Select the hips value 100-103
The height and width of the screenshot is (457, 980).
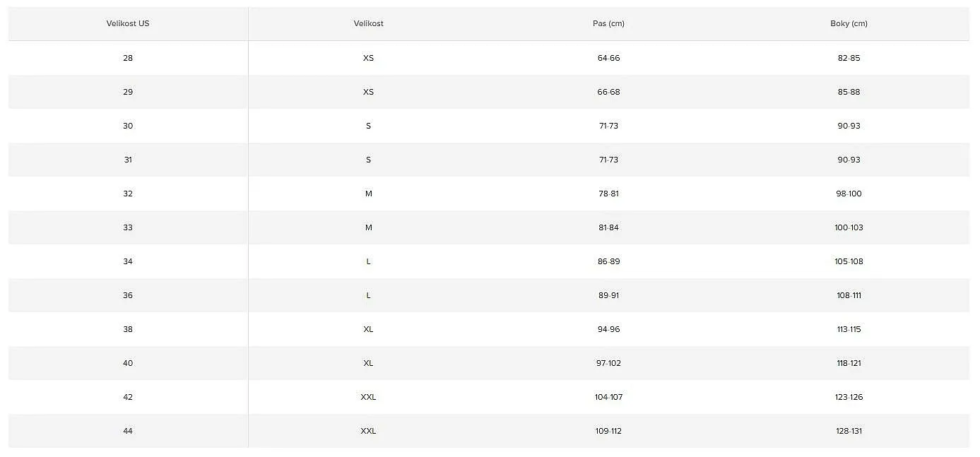click(x=849, y=227)
